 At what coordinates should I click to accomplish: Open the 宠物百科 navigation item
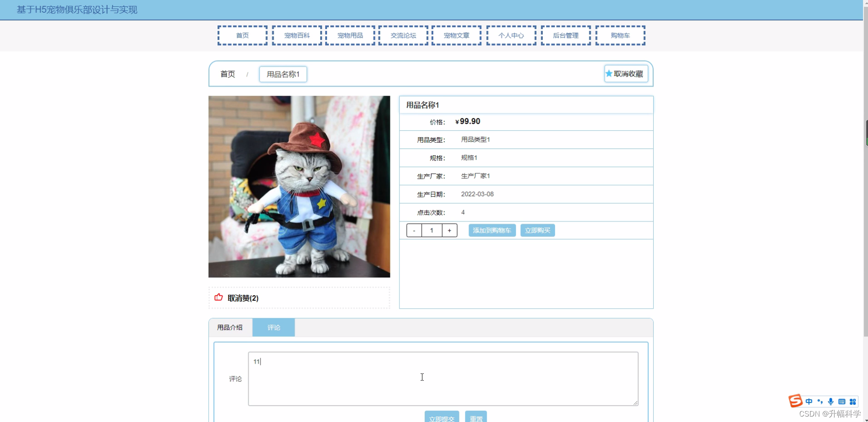click(x=296, y=35)
